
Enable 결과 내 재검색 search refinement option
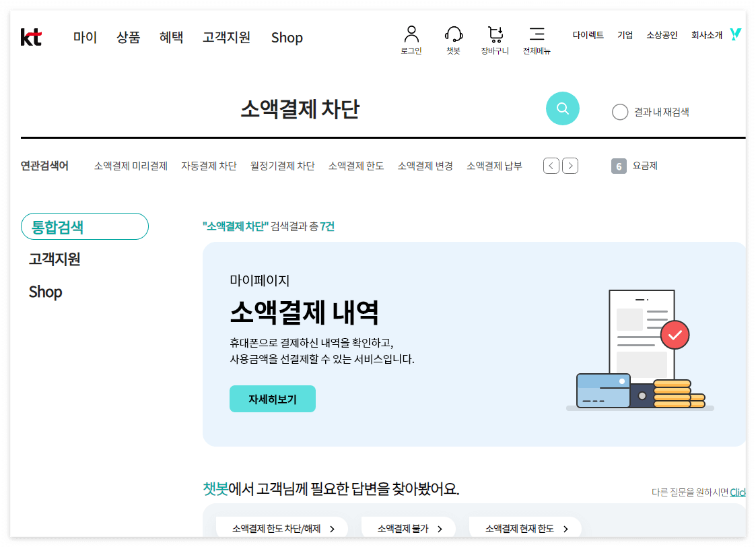(x=620, y=112)
